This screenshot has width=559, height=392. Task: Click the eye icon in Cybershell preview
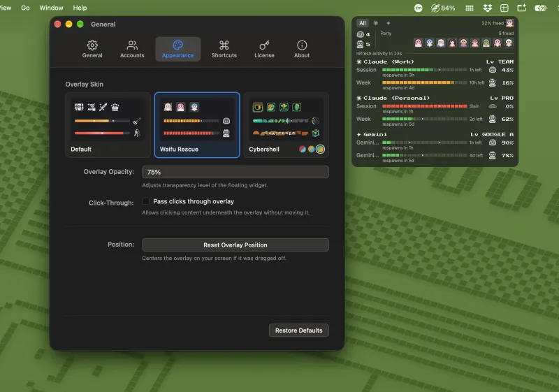point(257,107)
